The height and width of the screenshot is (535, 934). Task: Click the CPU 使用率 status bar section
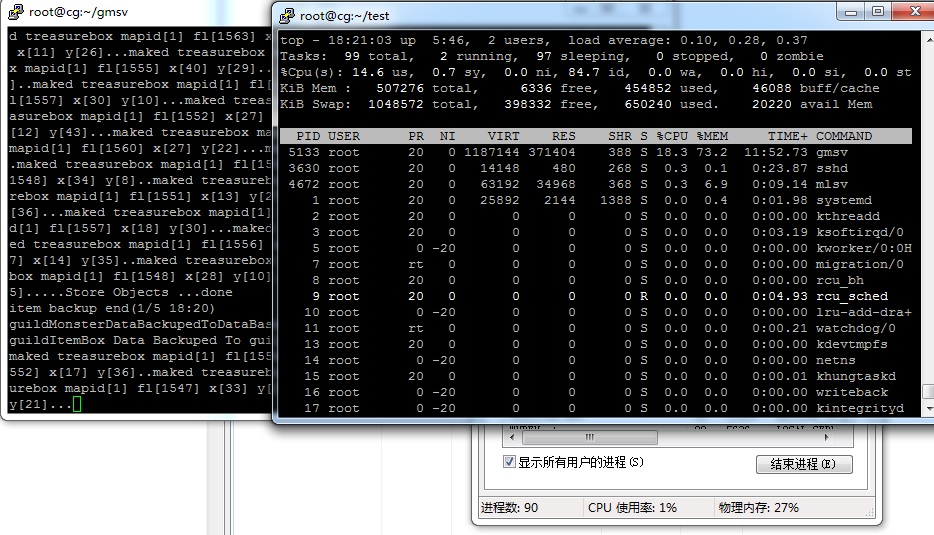pos(632,508)
